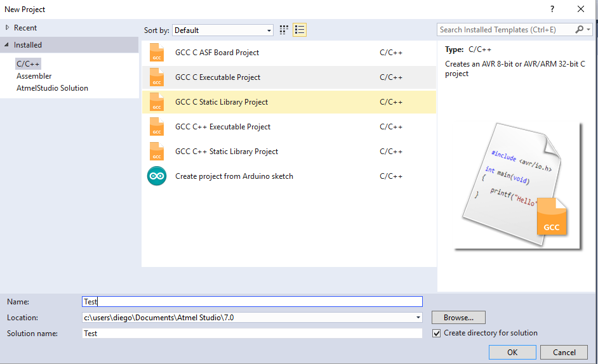Image resolution: width=598 pixels, height=364 pixels.
Task: Choose GCC C Executable Project template
Action: click(x=289, y=77)
